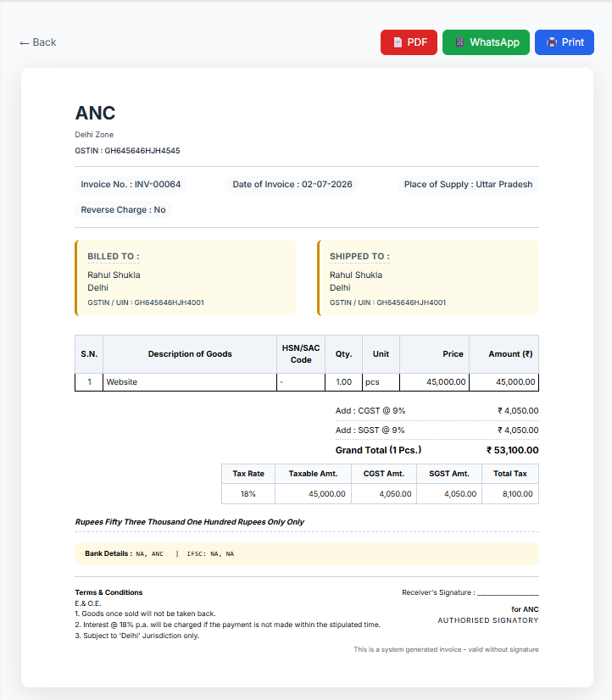Click the 1.00 quantity cell
The width and height of the screenshot is (612, 700).
pos(343,382)
